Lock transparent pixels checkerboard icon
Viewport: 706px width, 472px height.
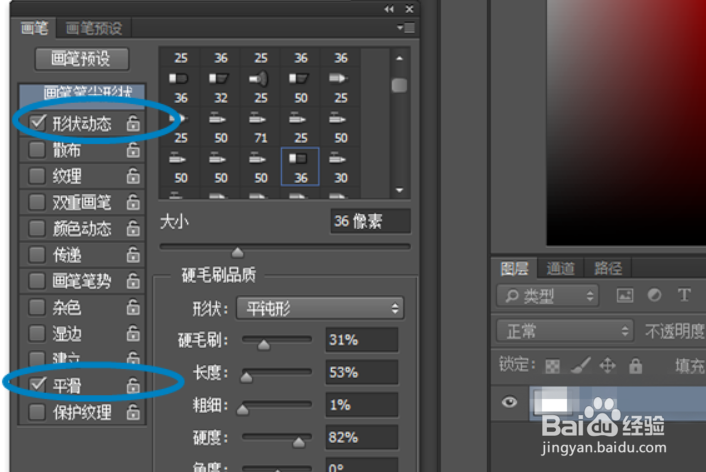pos(552,366)
